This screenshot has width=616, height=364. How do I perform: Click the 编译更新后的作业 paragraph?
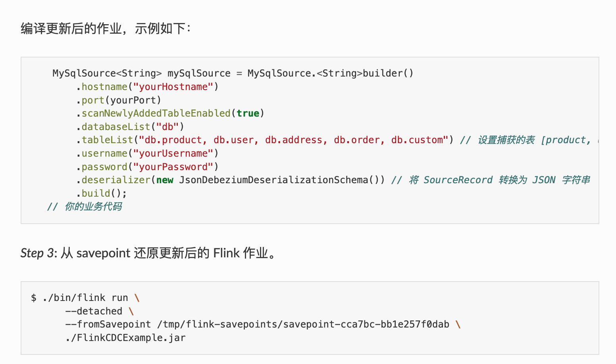106,29
